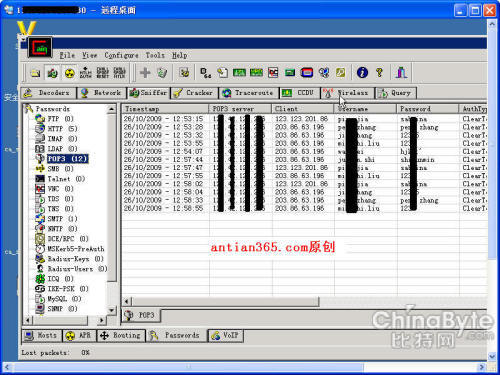Open the APR bottom tab
Viewport: 500px width, 375px height.
point(79,336)
